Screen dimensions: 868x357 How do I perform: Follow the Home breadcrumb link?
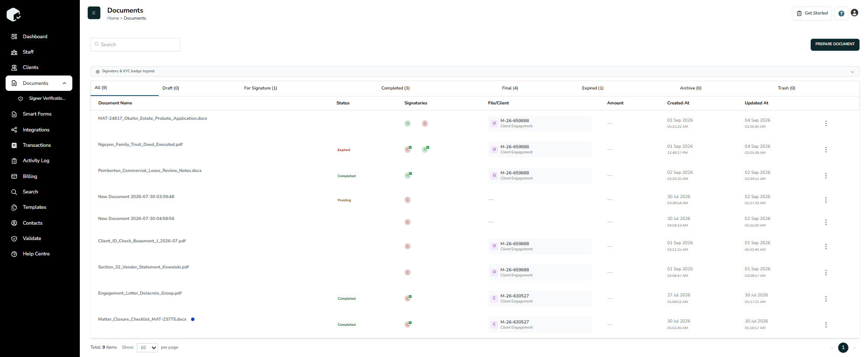(x=113, y=18)
